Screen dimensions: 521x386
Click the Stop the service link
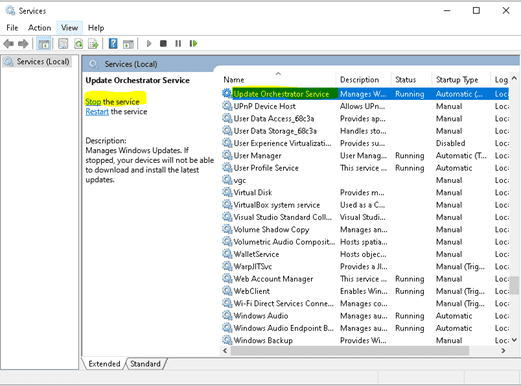coord(93,102)
